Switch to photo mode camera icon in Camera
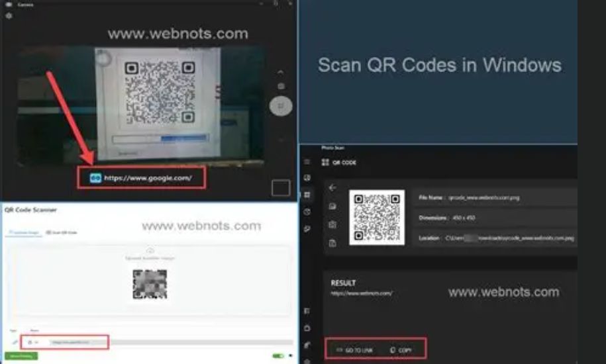Viewport: 606px width, 364px height. point(281,87)
